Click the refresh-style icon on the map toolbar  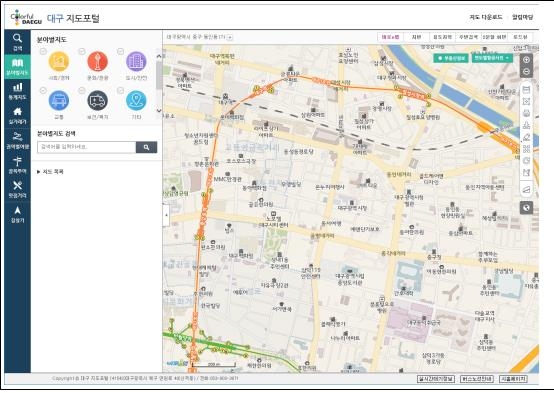coord(526,161)
